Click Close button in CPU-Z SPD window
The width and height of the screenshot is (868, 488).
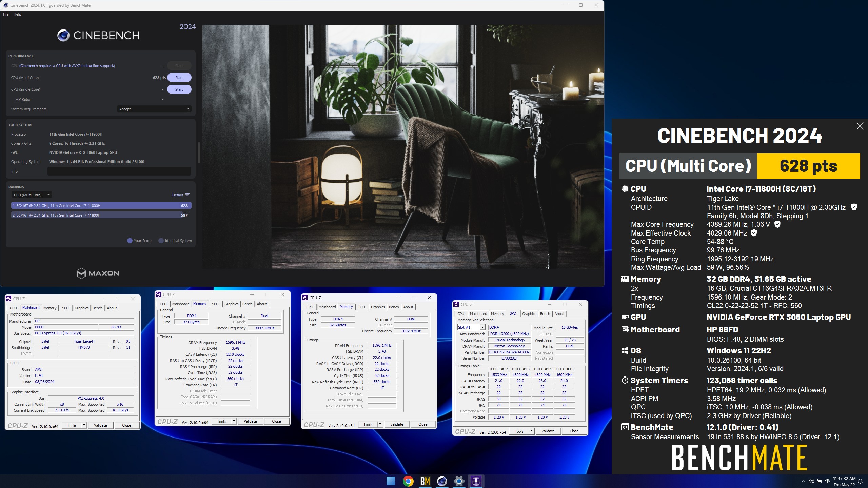[574, 431]
